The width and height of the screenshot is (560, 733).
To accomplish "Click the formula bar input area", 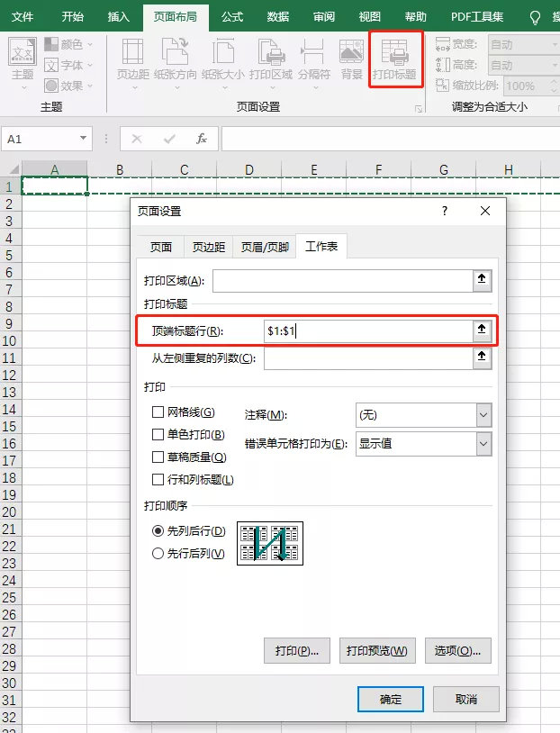I will (391, 139).
